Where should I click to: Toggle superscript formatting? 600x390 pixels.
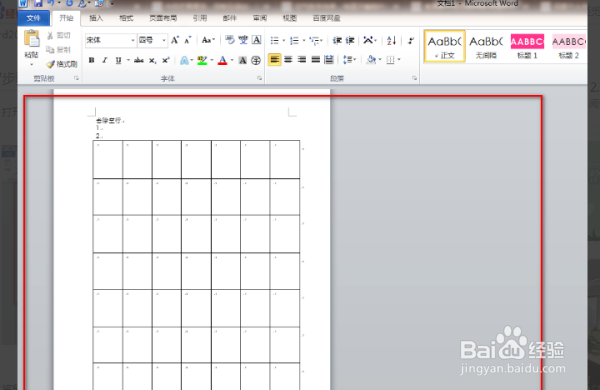(x=165, y=60)
